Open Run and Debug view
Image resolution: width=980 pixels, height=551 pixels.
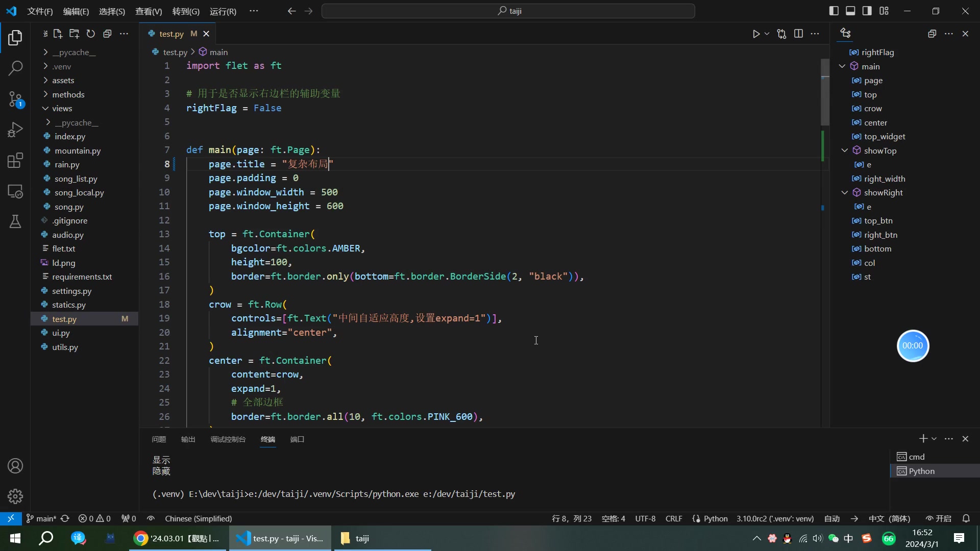(15, 130)
